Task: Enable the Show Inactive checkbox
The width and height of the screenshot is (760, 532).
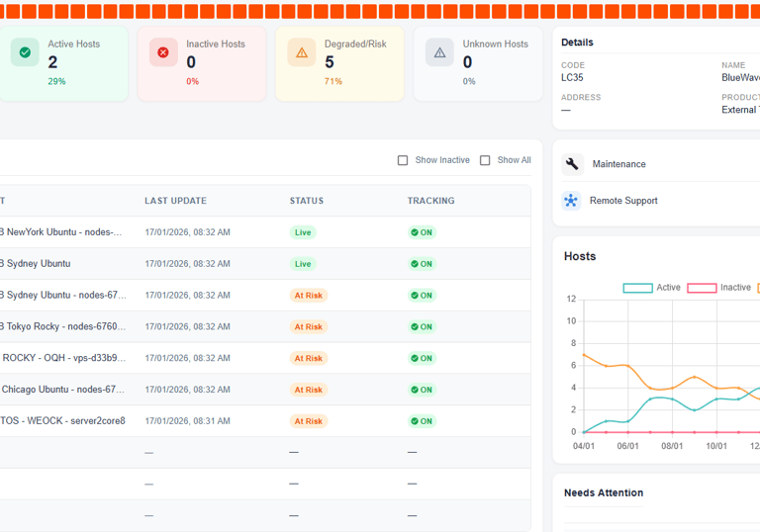Action: (x=403, y=160)
